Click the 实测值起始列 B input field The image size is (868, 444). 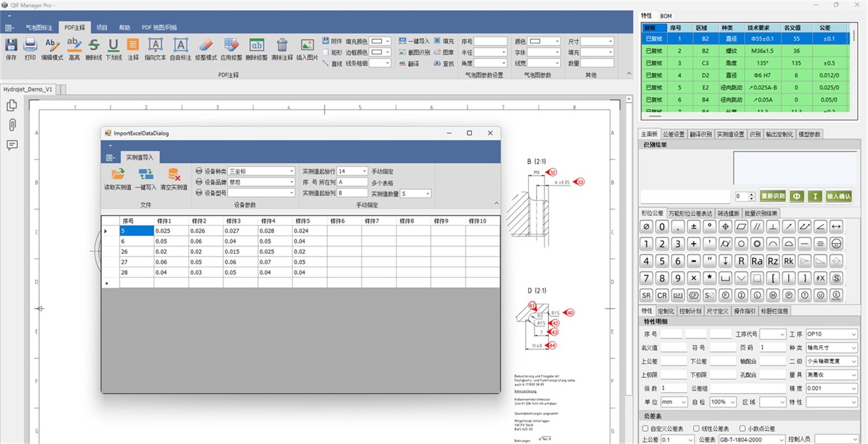click(353, 193)
